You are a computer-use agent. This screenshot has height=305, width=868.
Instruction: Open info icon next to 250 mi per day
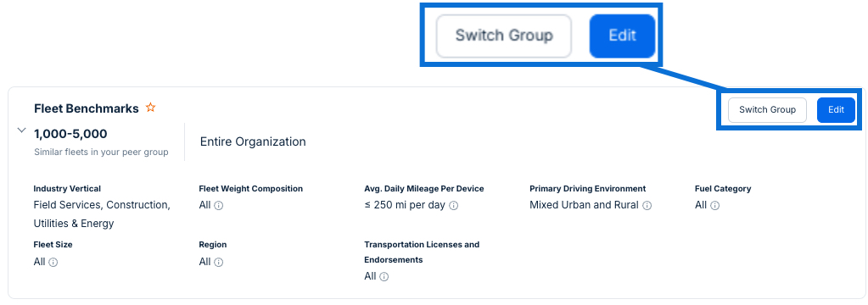pyautogui.click(x=453, y=206)
